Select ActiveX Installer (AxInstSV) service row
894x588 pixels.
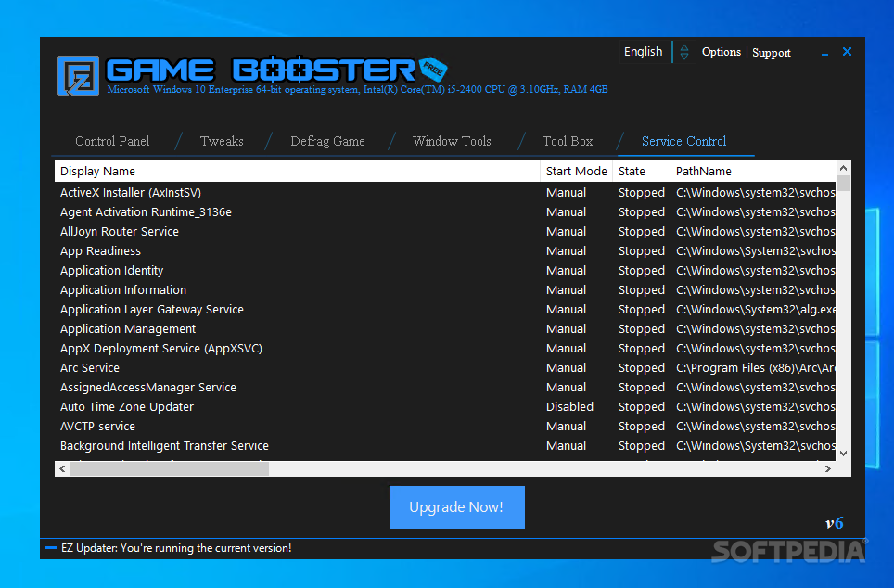445,193
